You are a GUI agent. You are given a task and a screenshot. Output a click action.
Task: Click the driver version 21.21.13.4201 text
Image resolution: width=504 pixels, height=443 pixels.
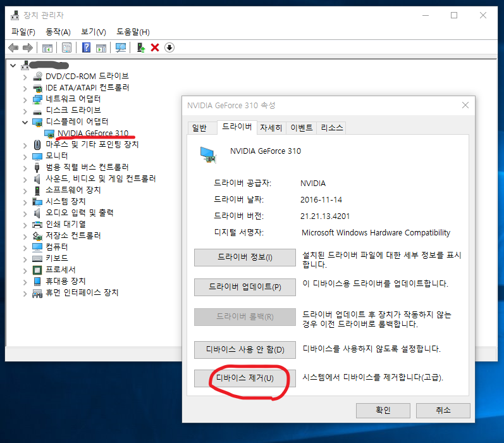pos(325,216)
